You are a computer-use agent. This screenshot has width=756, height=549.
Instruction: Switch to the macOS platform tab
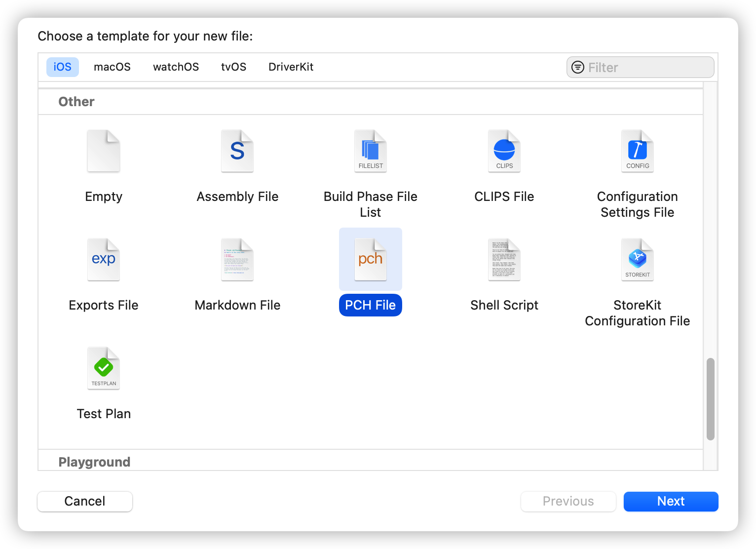tap(113, 67)
